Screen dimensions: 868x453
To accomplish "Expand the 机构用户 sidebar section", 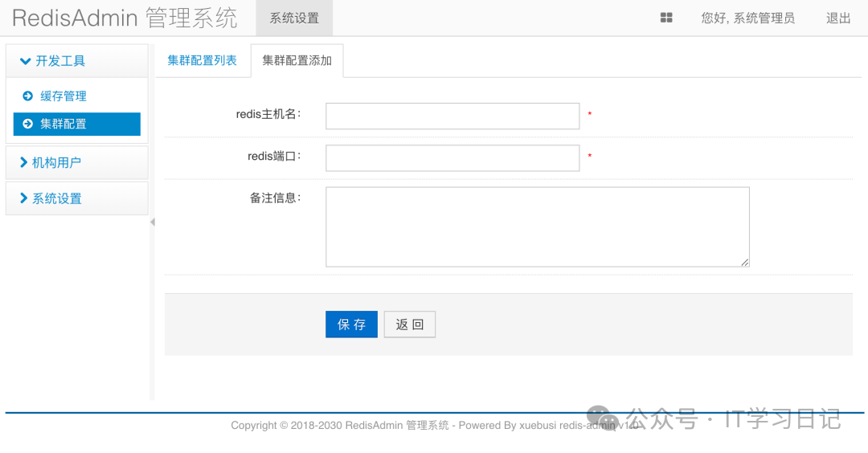I will click(77, 162).
